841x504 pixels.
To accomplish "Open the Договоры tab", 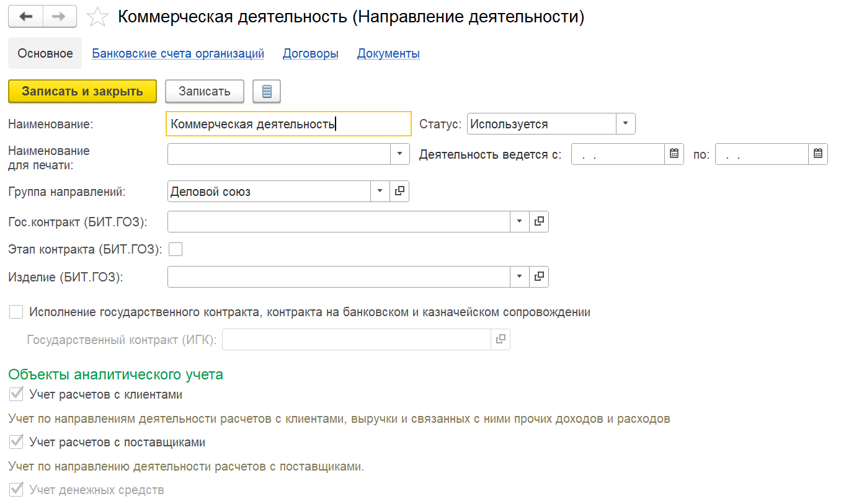I will (311, 53).
